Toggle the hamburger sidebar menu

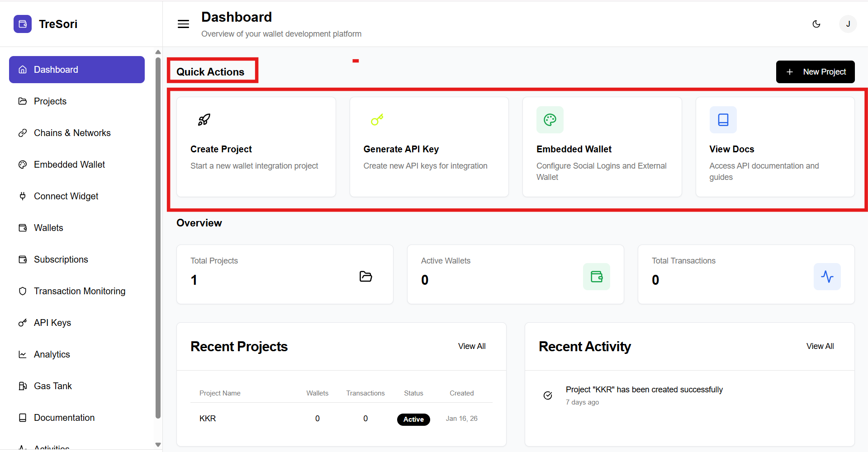click(183, 24)
